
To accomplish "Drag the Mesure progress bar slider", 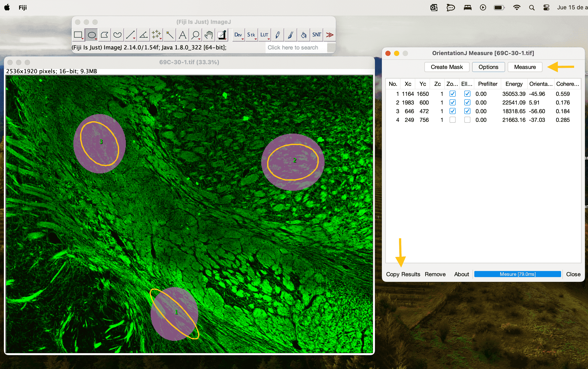I will coord(517,274).
